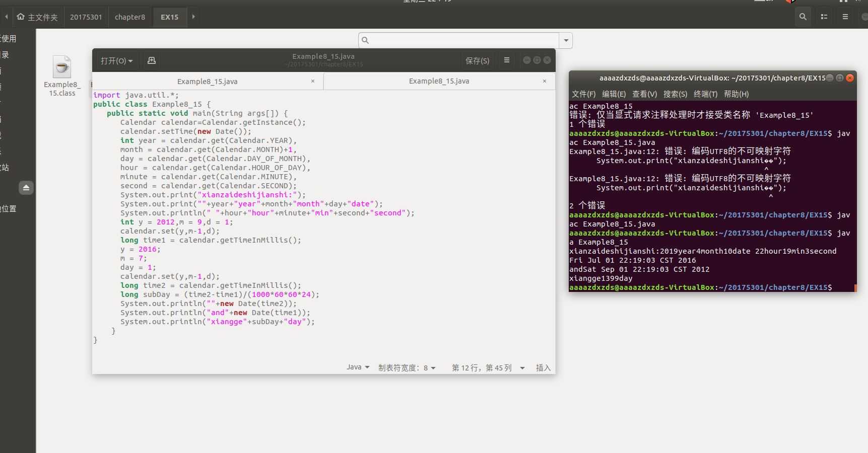The width and height of the screenshot is (868, 453).
Task: Go to 主文件夹 home in path bar
Action: [x=37, y=17]
